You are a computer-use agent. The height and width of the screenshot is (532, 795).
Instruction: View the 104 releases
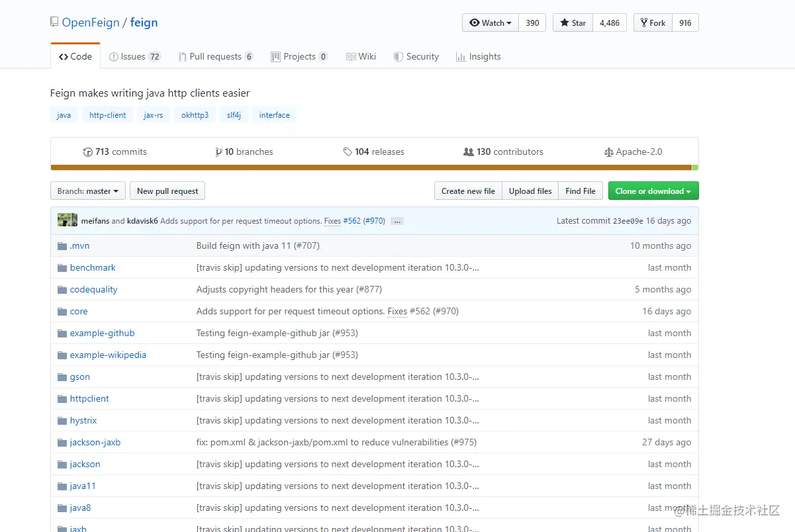pos(374,152)
